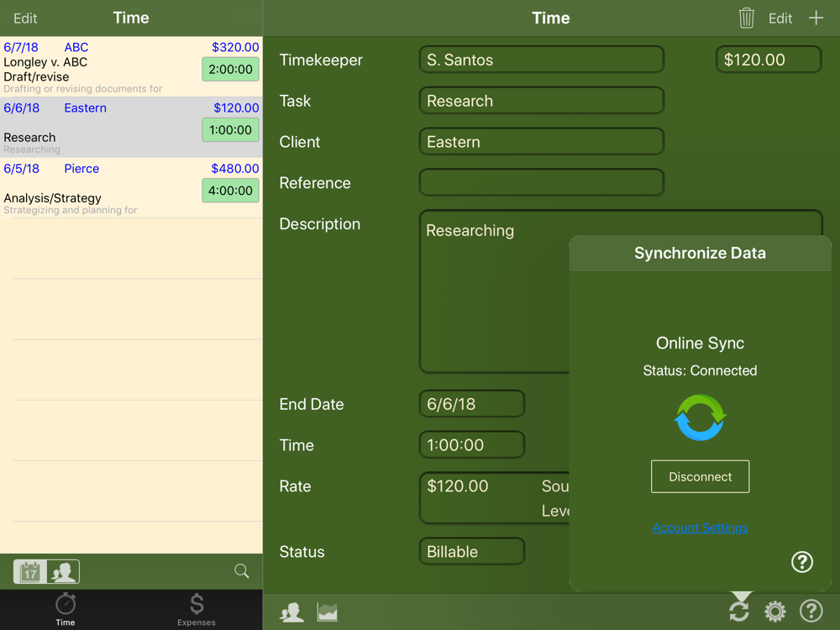Tap Edit in the list header
840x630 pixels.
click(25, 18)
